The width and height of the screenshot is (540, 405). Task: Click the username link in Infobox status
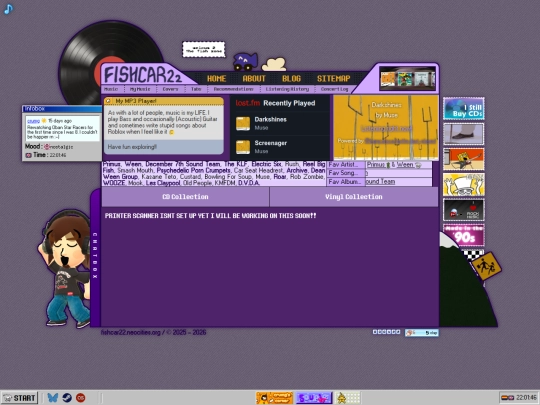click(33, 121)
